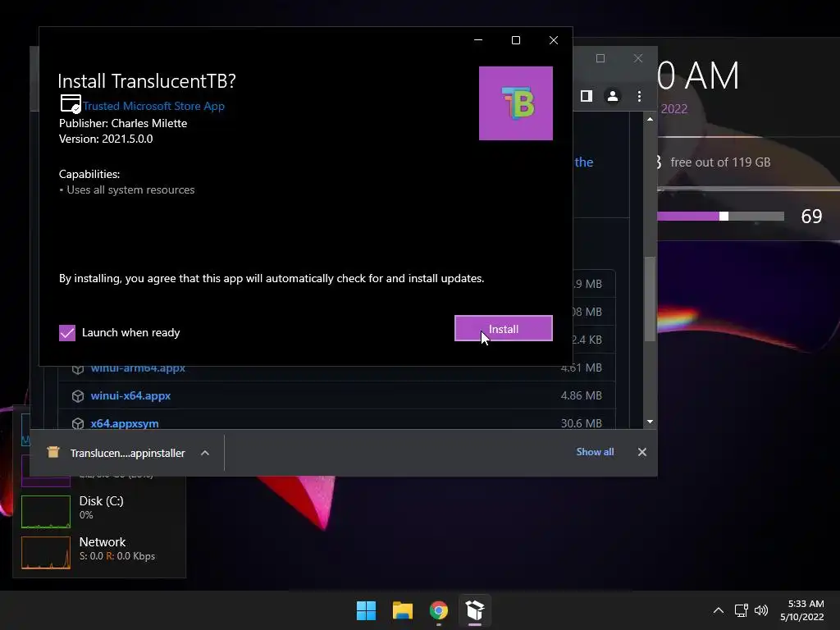Open the downloaded Translucen....appinstaller file
The width and height of the screenshot is (840, 630).
[x=127, y=453]
